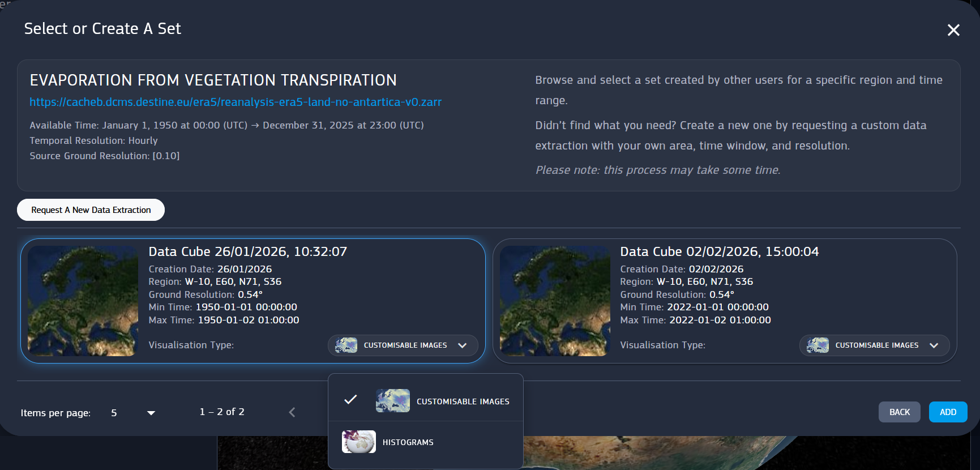Click the Histograms option preview icon

358,442
